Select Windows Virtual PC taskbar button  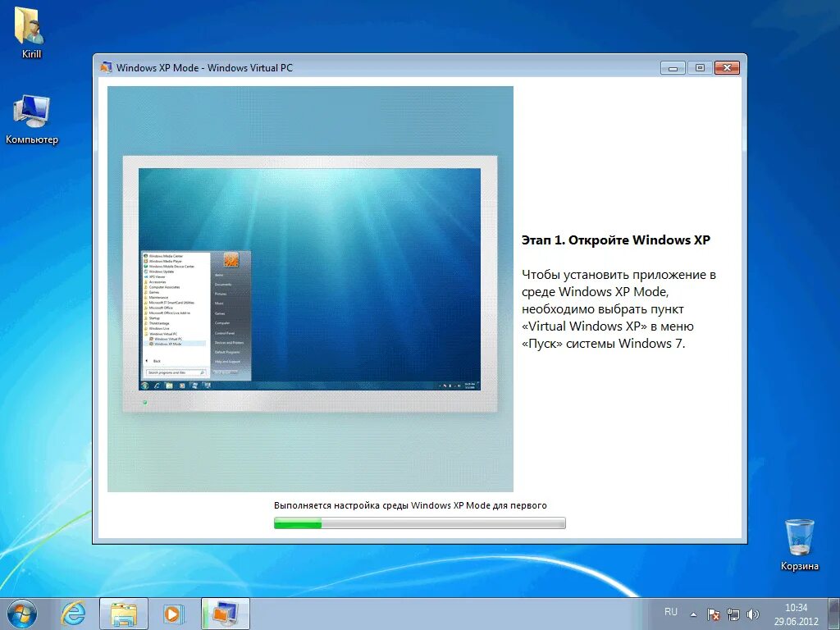[x=226, y=614]
